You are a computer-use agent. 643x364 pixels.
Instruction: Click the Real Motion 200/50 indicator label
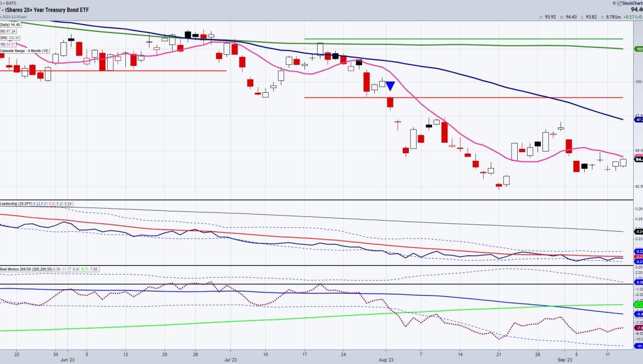pos(26,269)
